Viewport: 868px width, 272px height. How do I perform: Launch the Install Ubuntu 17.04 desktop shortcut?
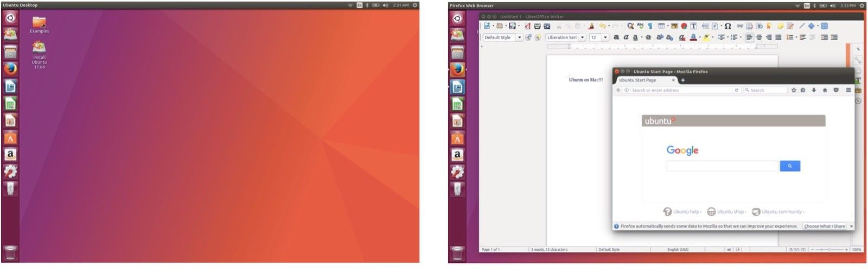pos(39,48)
